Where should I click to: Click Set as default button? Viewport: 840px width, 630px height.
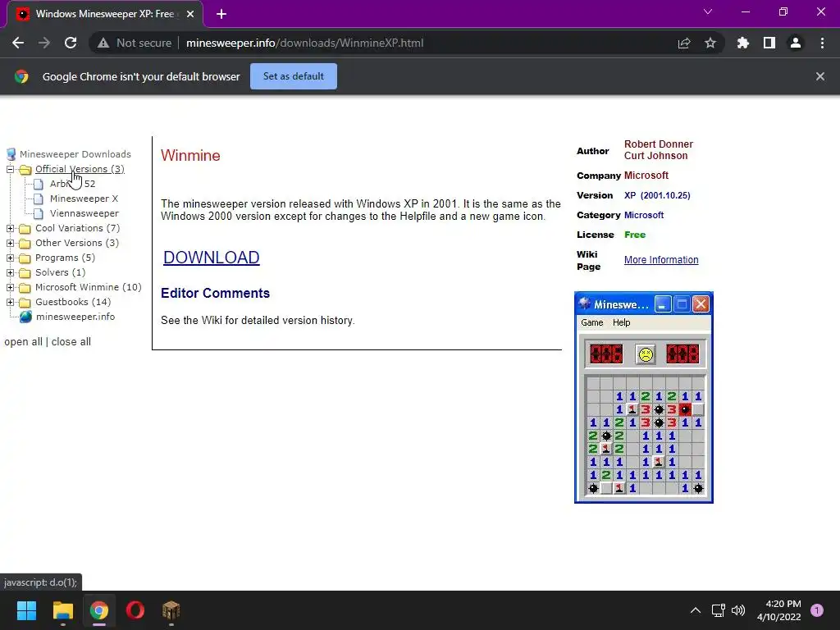(294, 76)
